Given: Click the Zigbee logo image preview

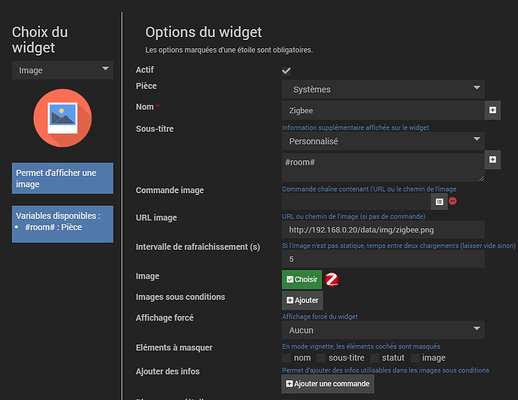Looking at the screenshot, I should (x=332, y=280).
